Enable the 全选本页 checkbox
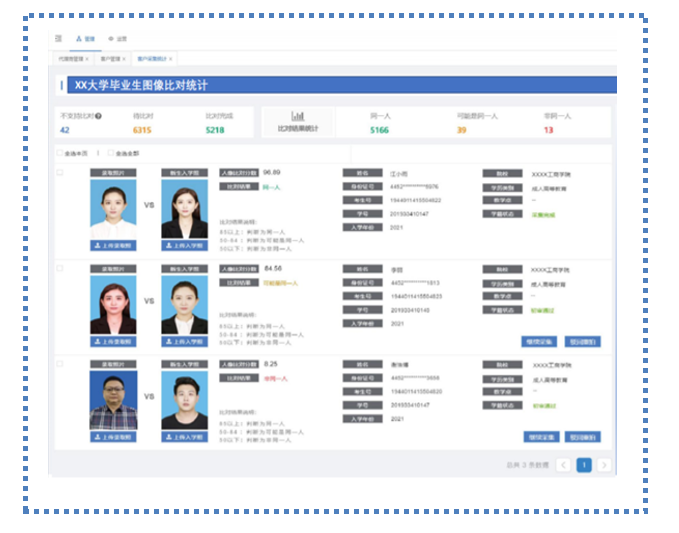 click(x=59, y=154)
